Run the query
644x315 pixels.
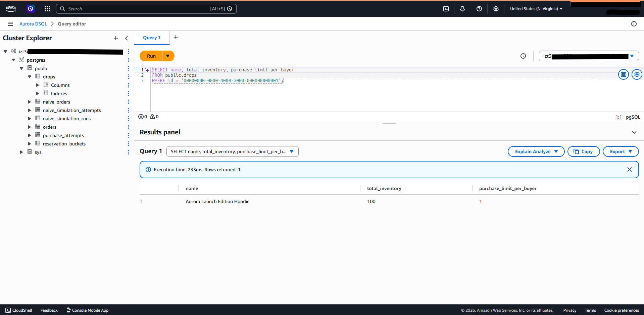coord(151,56)
